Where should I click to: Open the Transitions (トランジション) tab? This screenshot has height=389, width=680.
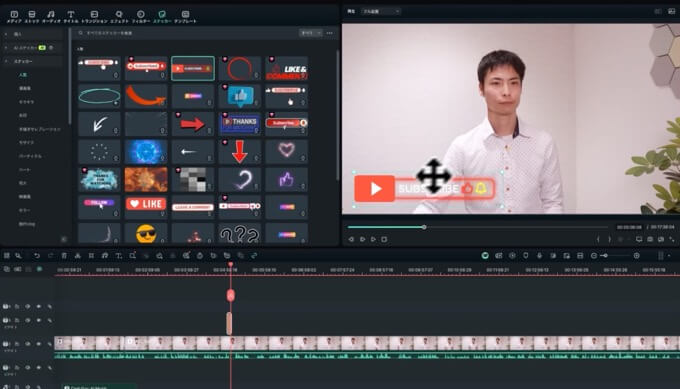(94, 17)
